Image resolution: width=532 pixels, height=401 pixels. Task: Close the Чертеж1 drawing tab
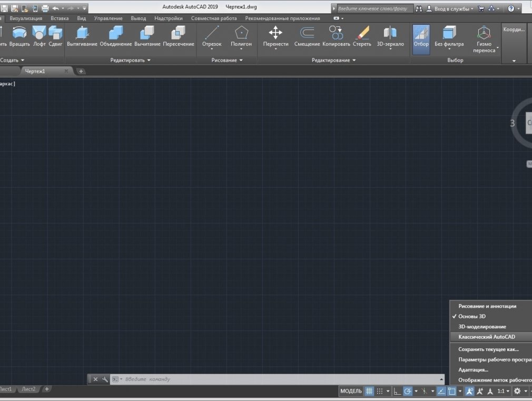[66, 71]
